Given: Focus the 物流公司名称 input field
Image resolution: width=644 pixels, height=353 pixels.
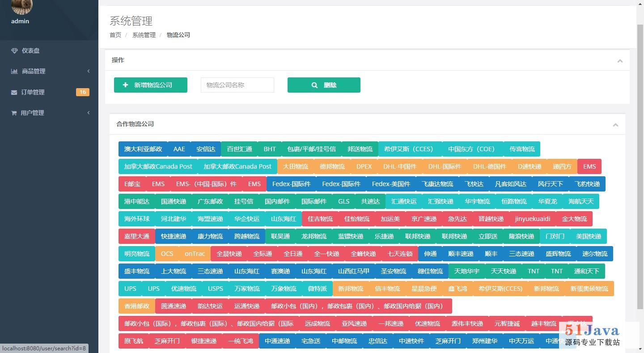Looking at the screenshot, I should point(237,85).
